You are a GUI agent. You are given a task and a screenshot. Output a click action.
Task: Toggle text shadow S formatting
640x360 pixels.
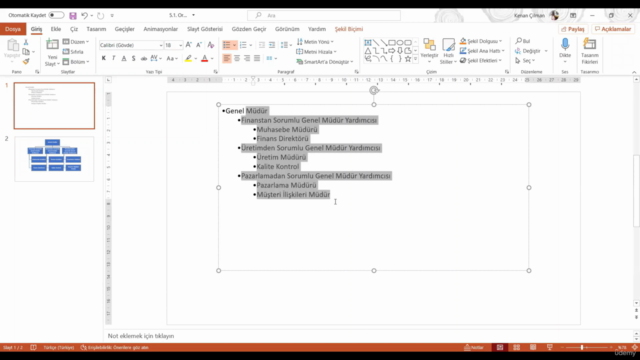tap(133, 58)
